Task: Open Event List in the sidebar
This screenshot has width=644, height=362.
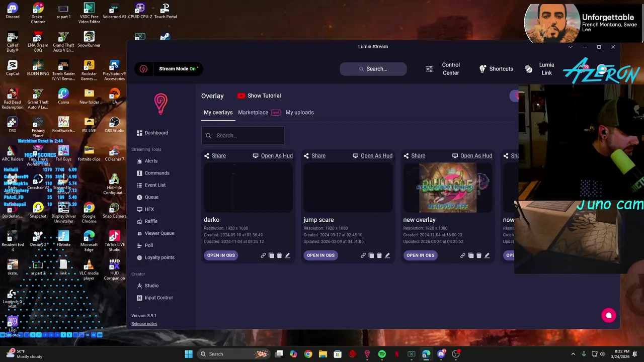Action: (x=151, y=185)
